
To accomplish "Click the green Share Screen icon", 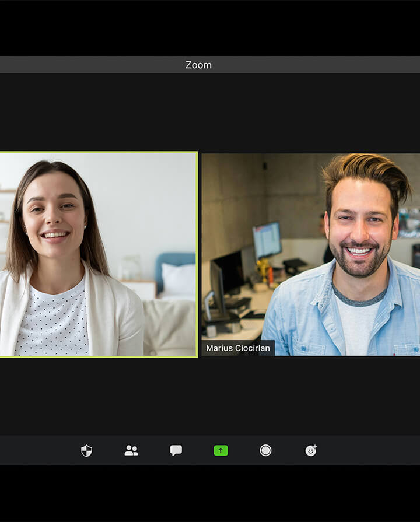I will click(x=221, y=450).
